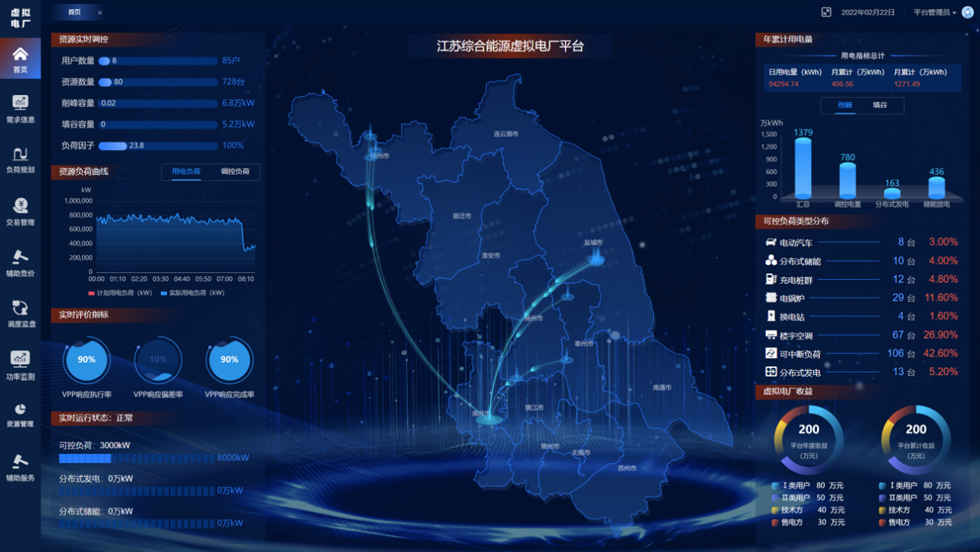Screen dimensions: 980x552
Task: Click the date 2022年02月22日
Action: click(868, 12)
